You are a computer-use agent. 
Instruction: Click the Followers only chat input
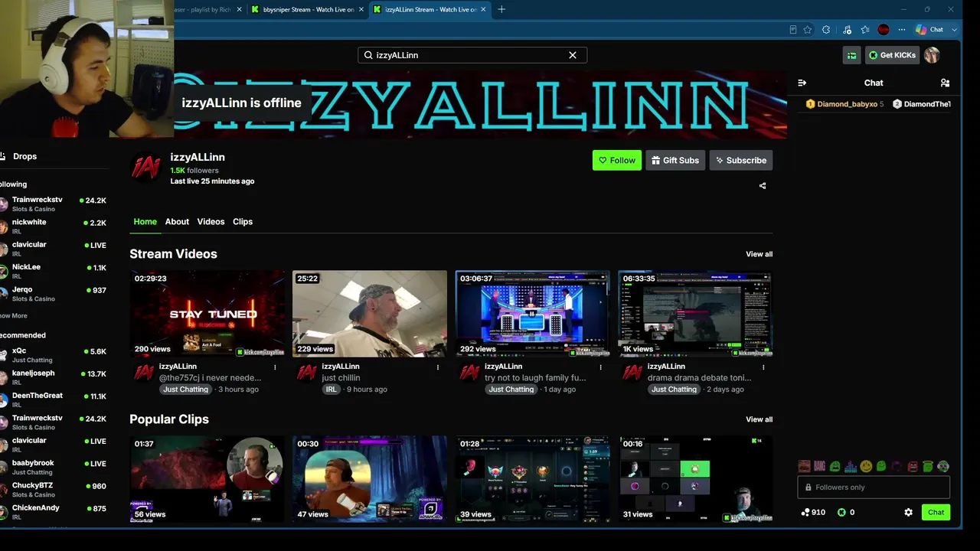pyautogui.click(x=874, y=487)
